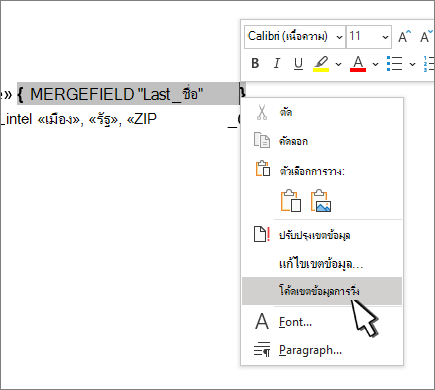435x390 pixels.
Task: Click the large A Font icon
Action: tap(262, 321)
